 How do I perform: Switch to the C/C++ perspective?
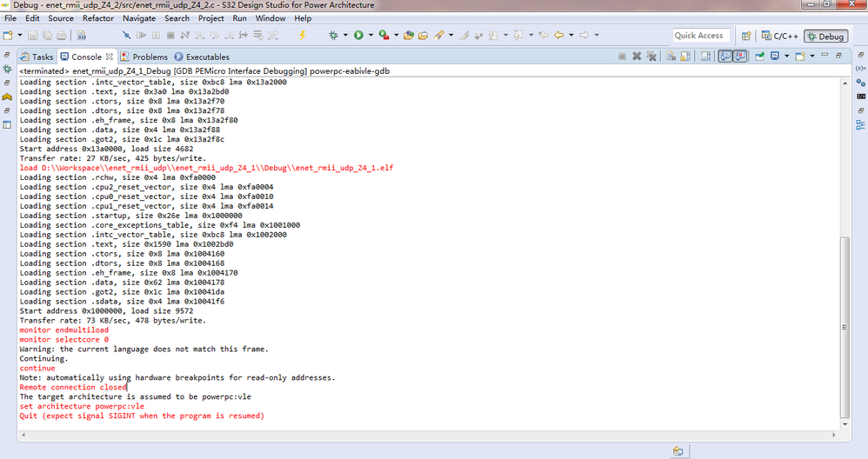point(779,36)
